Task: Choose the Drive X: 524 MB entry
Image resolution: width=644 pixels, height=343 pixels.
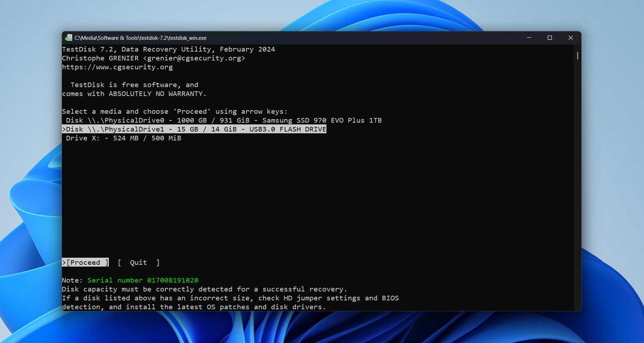Action: [x=123, y=138]
